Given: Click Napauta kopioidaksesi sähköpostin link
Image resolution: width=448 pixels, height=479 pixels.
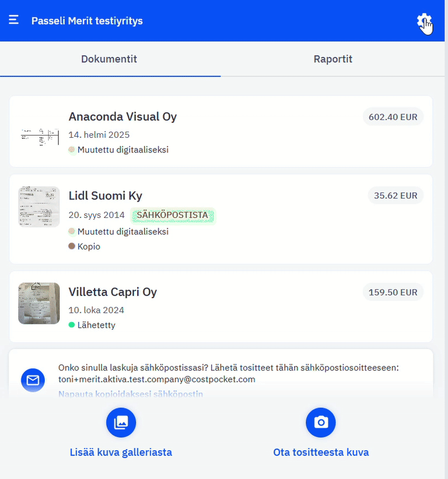Looking at the screenshot, I should point(130,394).
